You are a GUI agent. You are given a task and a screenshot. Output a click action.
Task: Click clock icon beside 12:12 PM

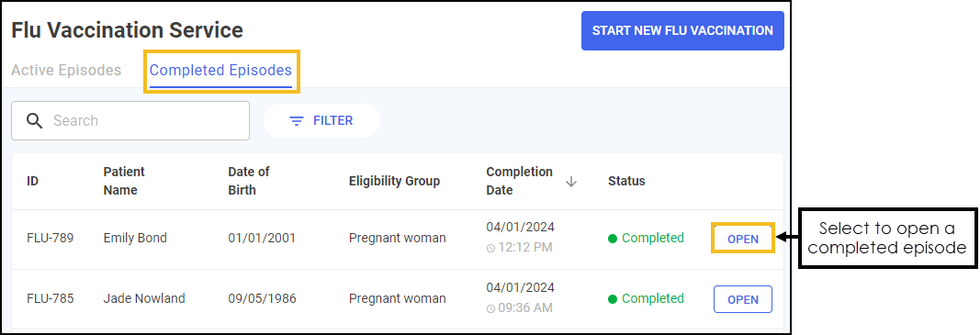coord(490,248)
